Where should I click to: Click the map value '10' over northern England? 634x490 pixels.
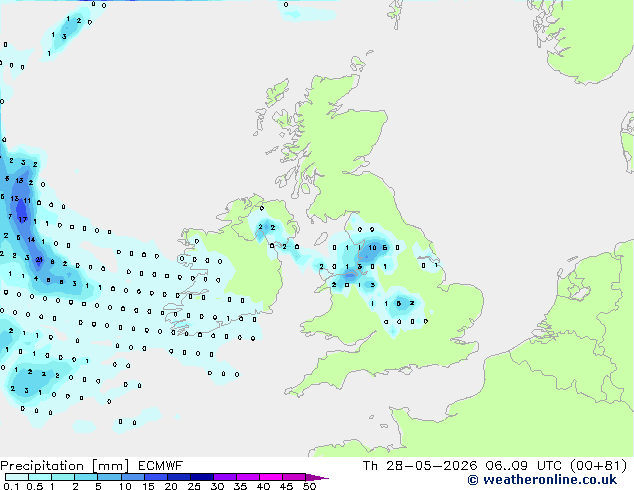(x=372, y=247)
